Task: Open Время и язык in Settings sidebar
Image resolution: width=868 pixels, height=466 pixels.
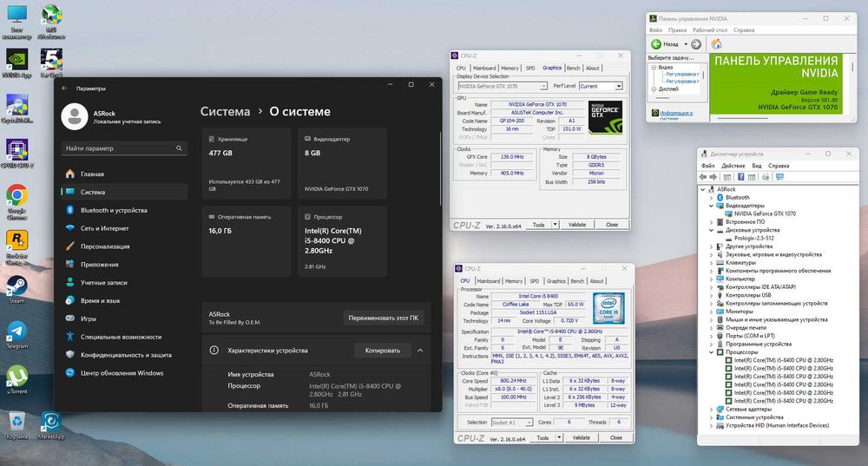Action: coord(124,300)
